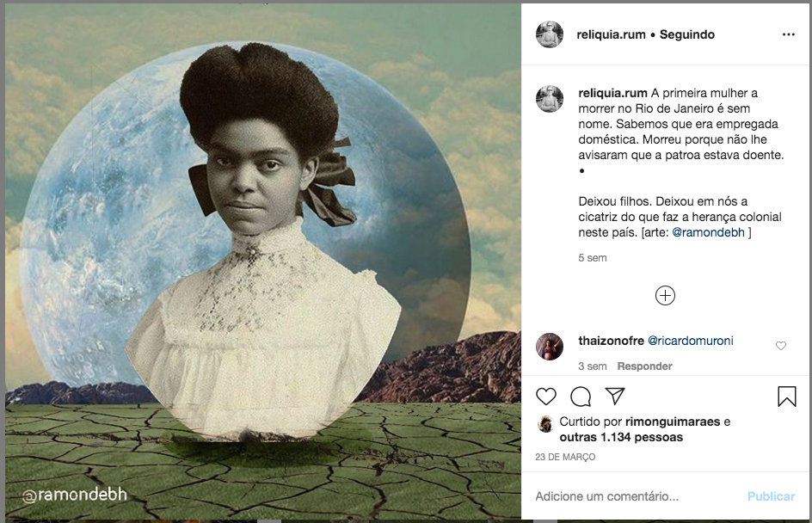Open the collage artwork image
Image resolution: width=812 pixels, height=523 pixels.
pyautogui.click(x=263, y=261)
